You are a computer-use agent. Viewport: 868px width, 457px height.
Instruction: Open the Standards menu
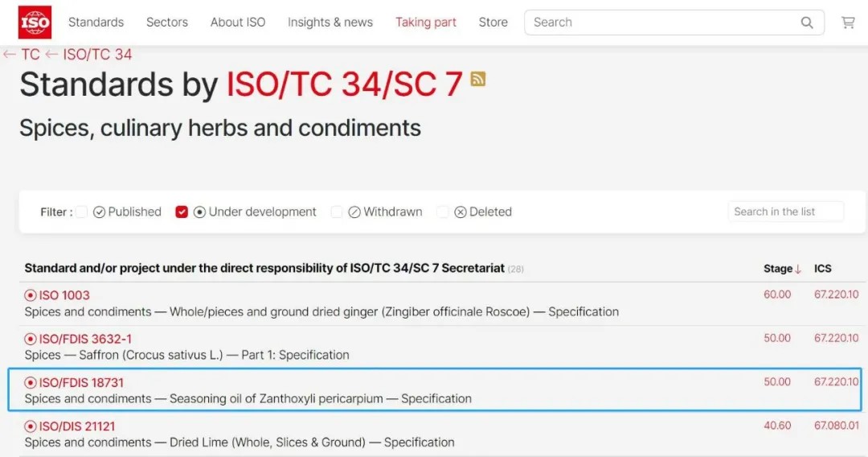[x=96, y=23]
